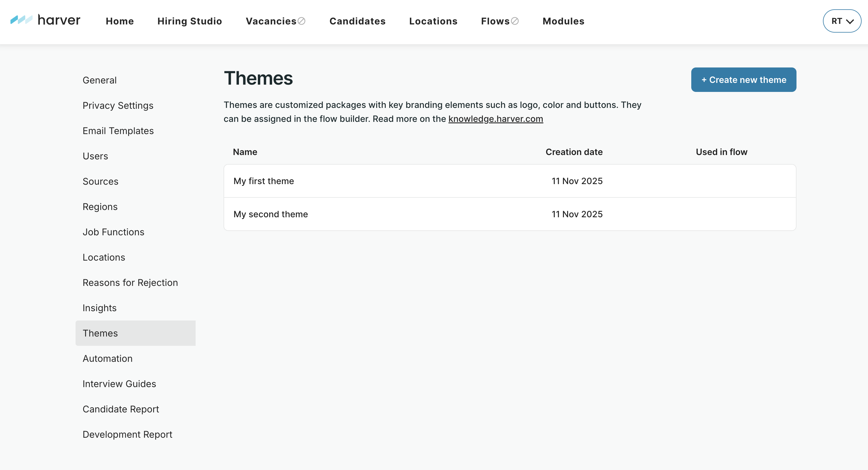Select Automation in the settings sidebar

108,358
